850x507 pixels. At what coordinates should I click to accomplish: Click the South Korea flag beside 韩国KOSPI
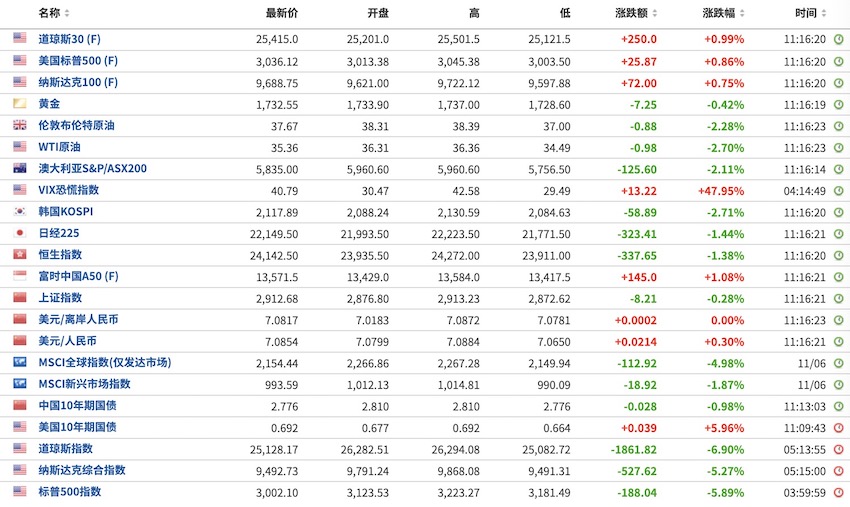coord(20,212)
